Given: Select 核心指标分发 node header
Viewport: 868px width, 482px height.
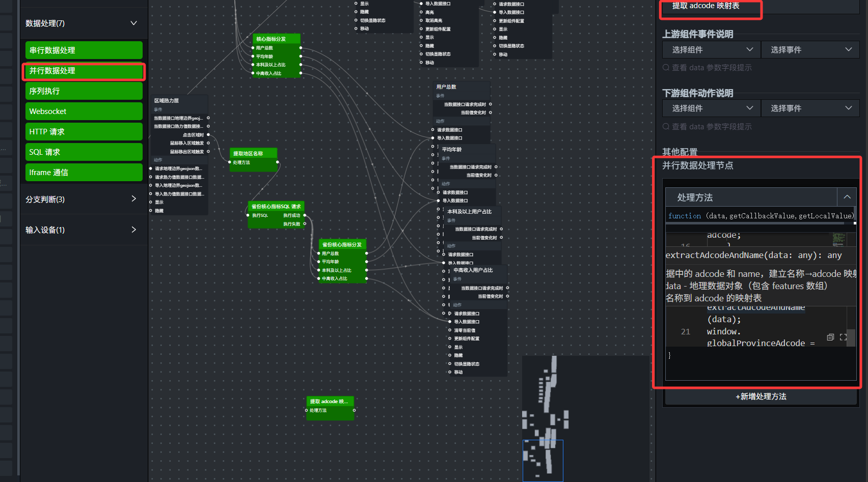Looking at the screenshot, I should click(277, 39).
